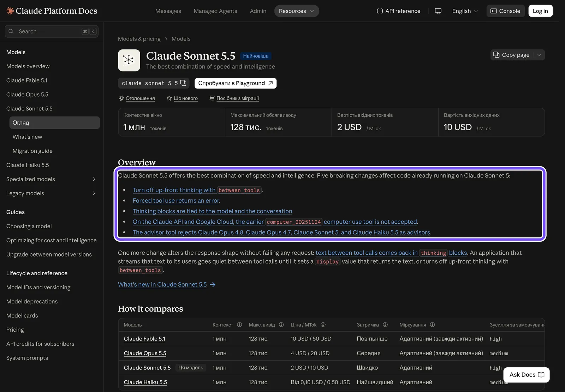Click info icon next to Ціна / MTok
The image size is (565, 392).
coord(323,325)
